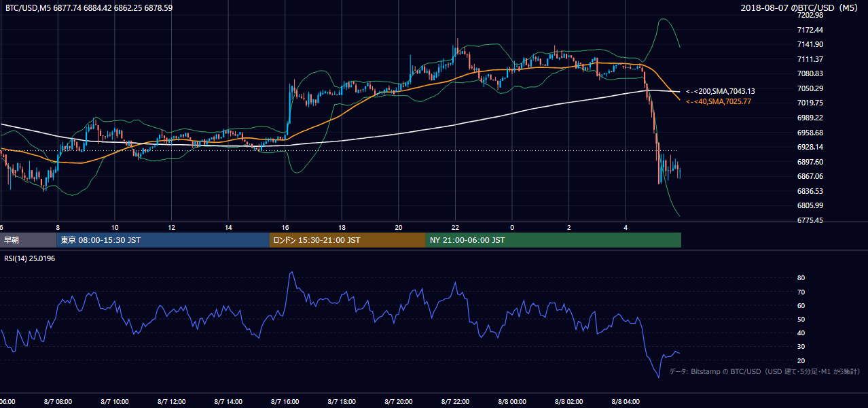Screen dimensions: 868x408
Task: Click the 東京 08:00-15:30 JST session bar
Action: [163, 240]
